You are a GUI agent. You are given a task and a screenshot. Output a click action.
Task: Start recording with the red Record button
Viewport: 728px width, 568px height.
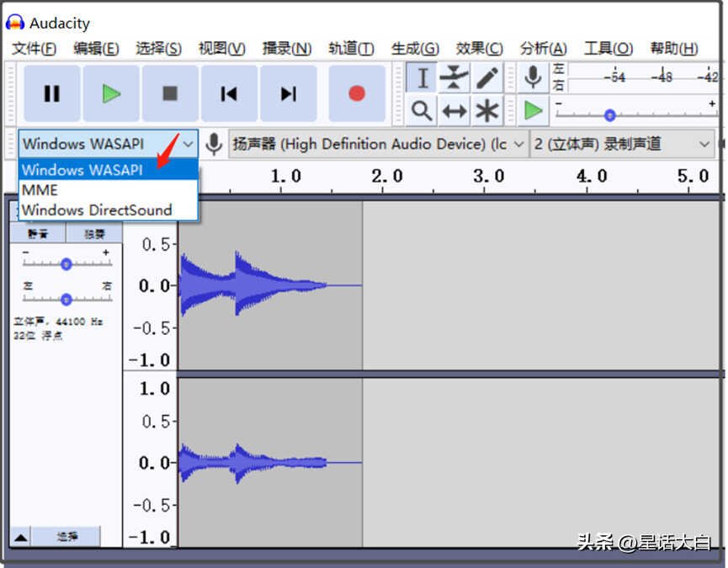(x=357, y=93)
